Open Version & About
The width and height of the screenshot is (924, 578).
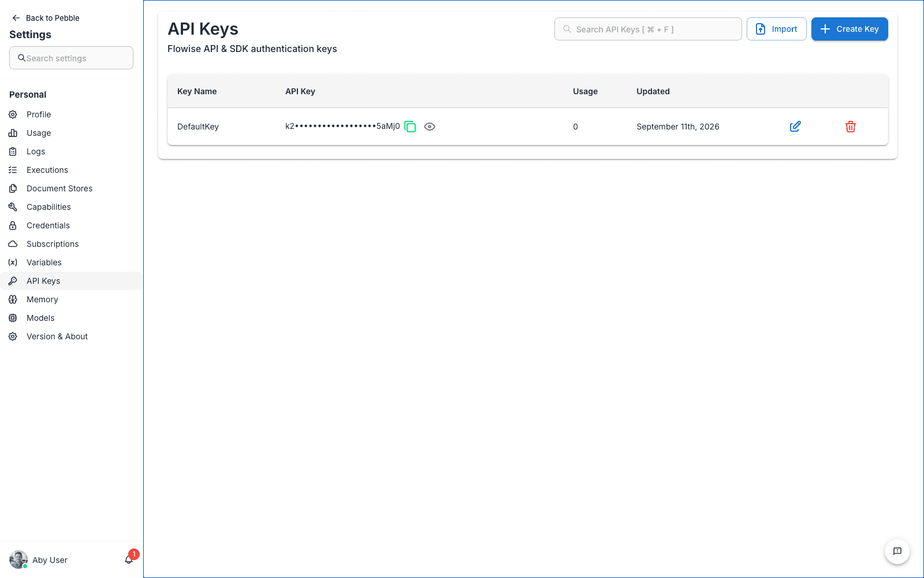(x=71, y=336)
